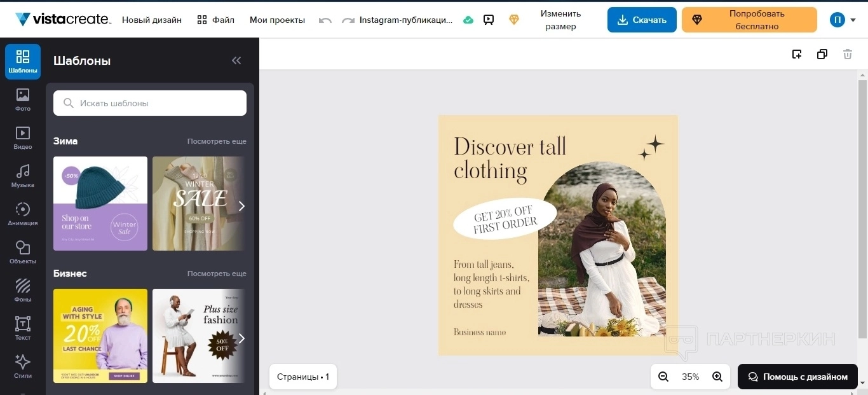The width and height of the screenshot is (868, 395).
Task: Select the Фоны backgrounds icon
Action: (x=23, y=291)
